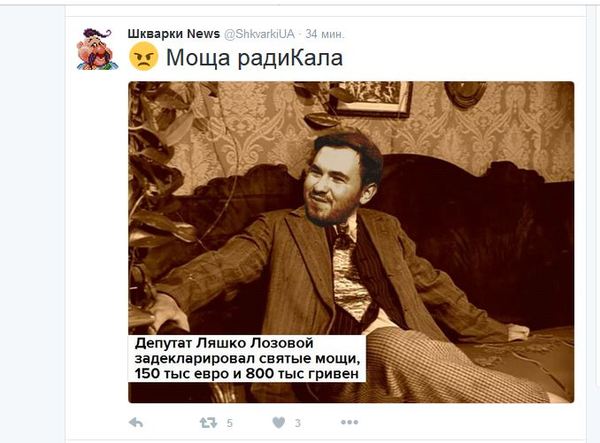Open the three-dots more options menu
Image resolution: width=600 pixels, height=443 pixels.
(x=350, y=422)
